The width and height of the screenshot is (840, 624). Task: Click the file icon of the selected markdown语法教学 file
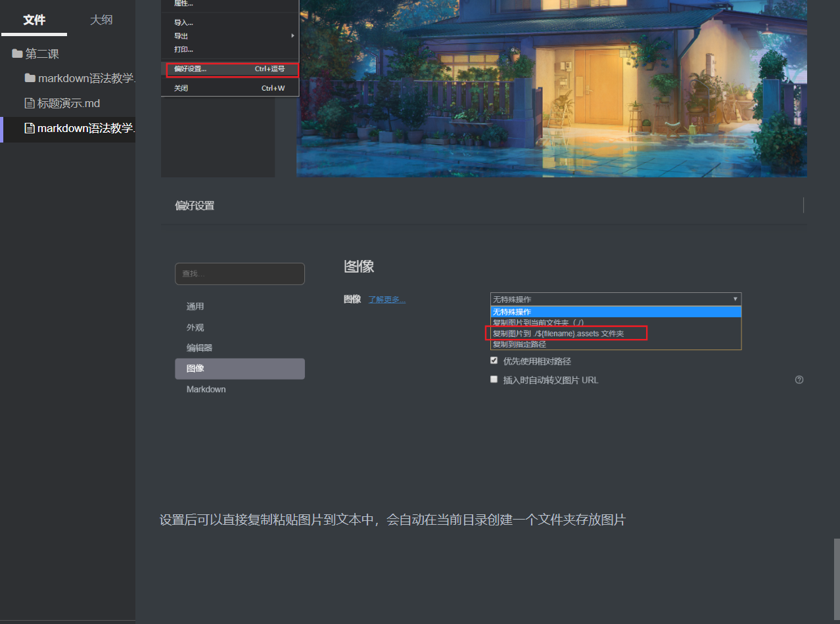[x=29, y=128]
